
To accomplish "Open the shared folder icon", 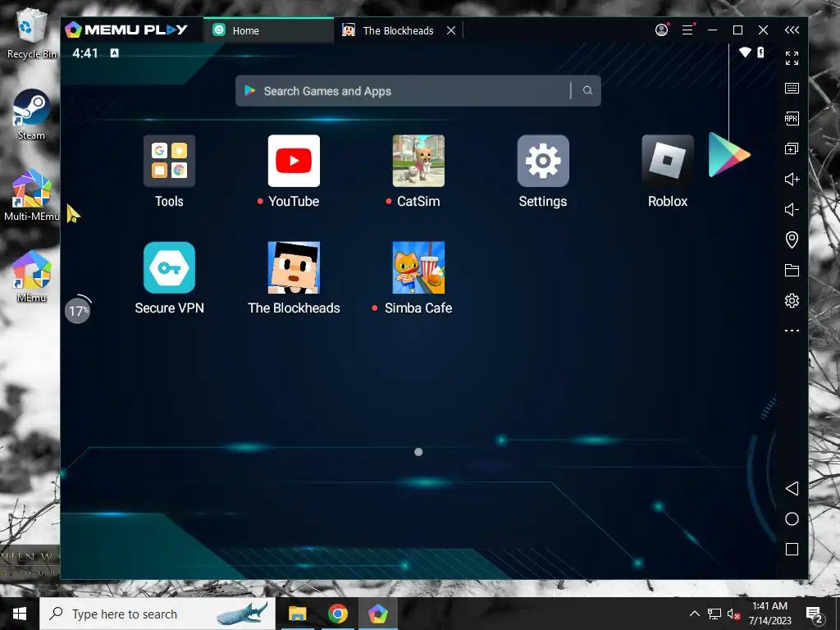I will coord(792,270).
